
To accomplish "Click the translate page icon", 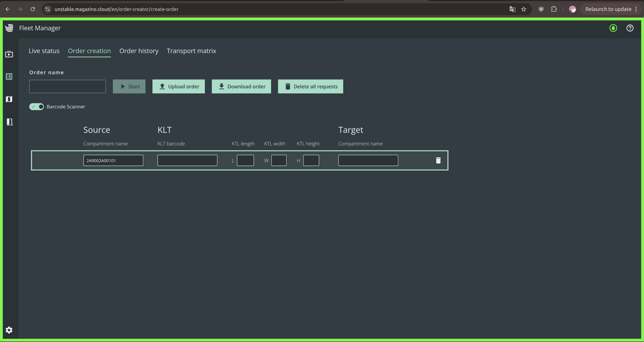I will point(512,9).
